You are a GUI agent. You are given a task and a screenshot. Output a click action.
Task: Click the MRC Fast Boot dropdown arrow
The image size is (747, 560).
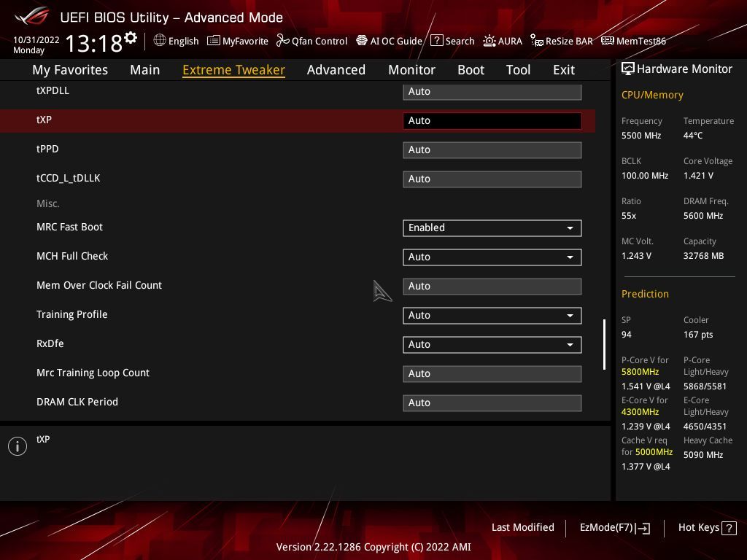[x=570, y=228]
